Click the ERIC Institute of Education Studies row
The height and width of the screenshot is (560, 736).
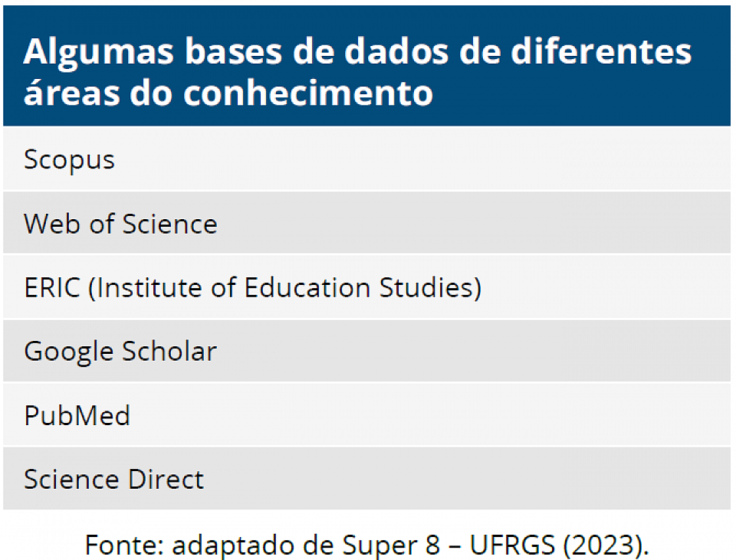click(366, 287)
